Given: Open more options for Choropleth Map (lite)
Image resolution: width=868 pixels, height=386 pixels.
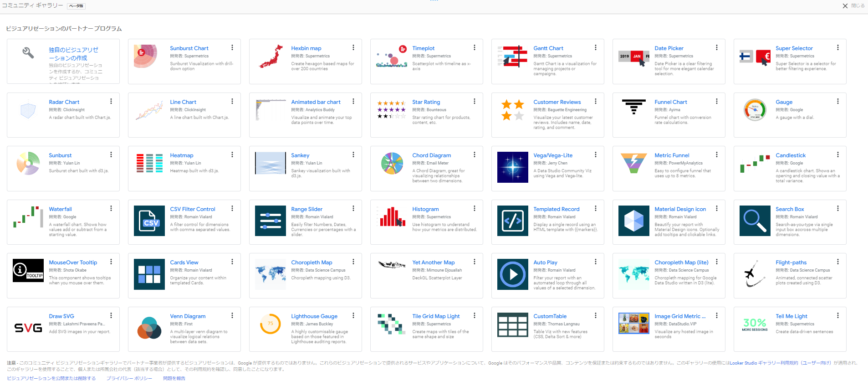Looking at the screenshot, I should 717,262.
